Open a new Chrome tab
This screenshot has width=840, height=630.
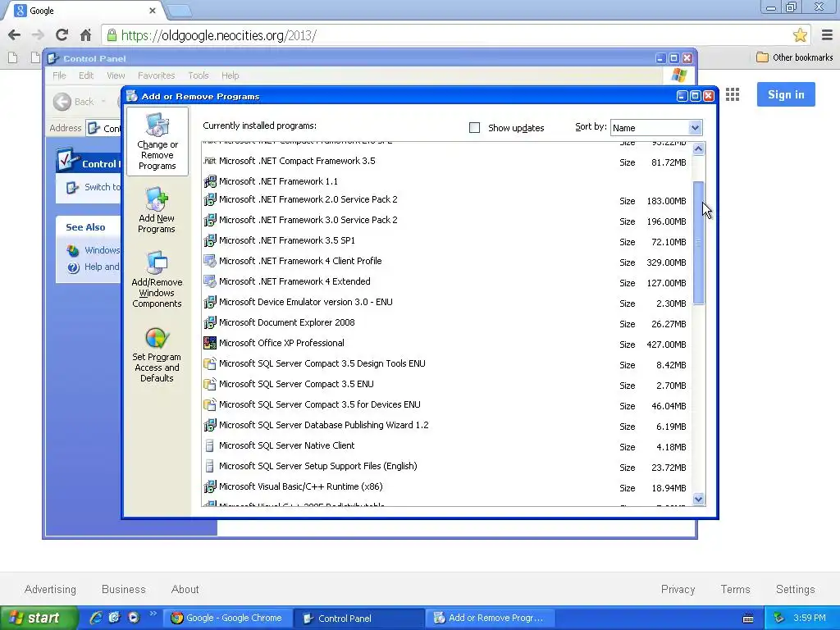click(179, 10)
